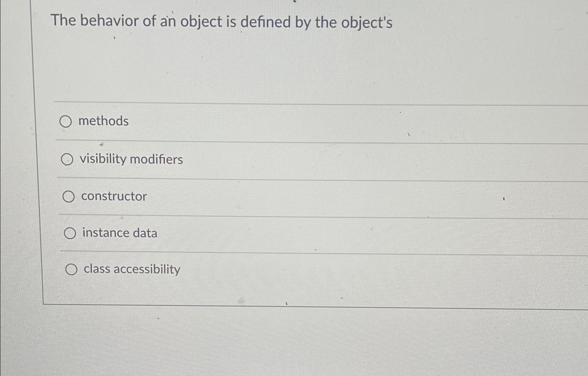Click the 'constructor' answer label
Screen dimensions: 588x376
coord(114,196)
